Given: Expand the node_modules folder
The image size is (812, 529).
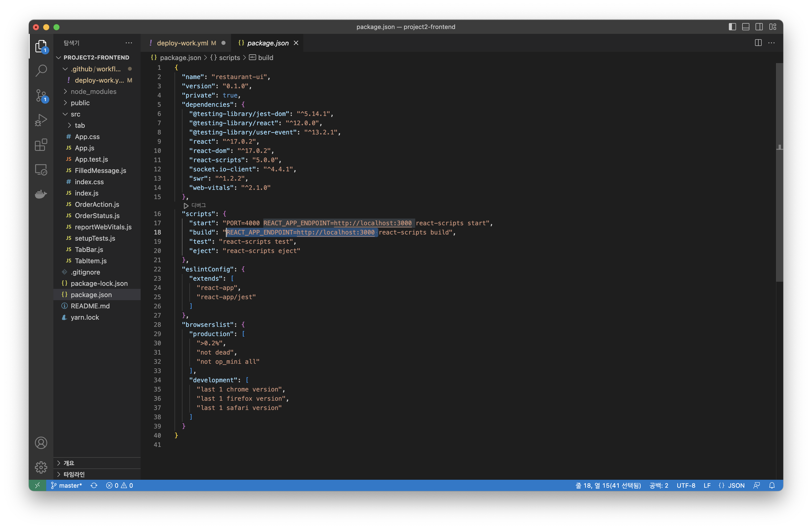Looking at the screenshot, I should pos(93,91).
